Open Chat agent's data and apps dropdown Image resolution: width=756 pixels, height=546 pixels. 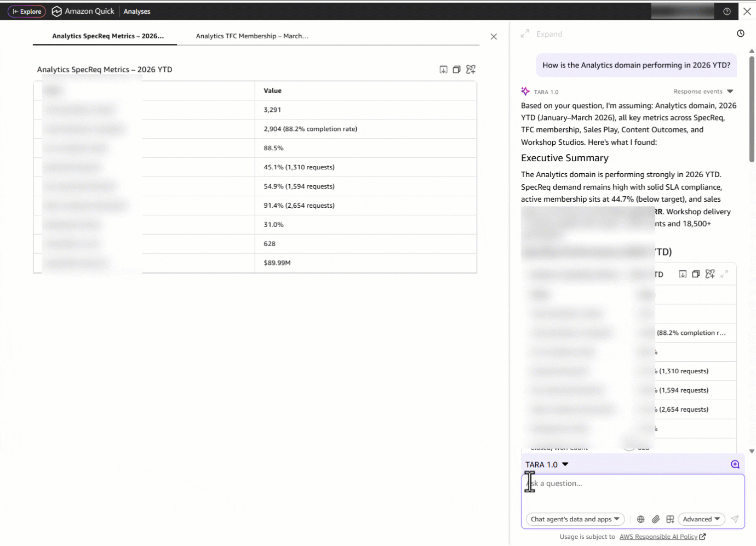pyautogui.click(x=575, y=519)
